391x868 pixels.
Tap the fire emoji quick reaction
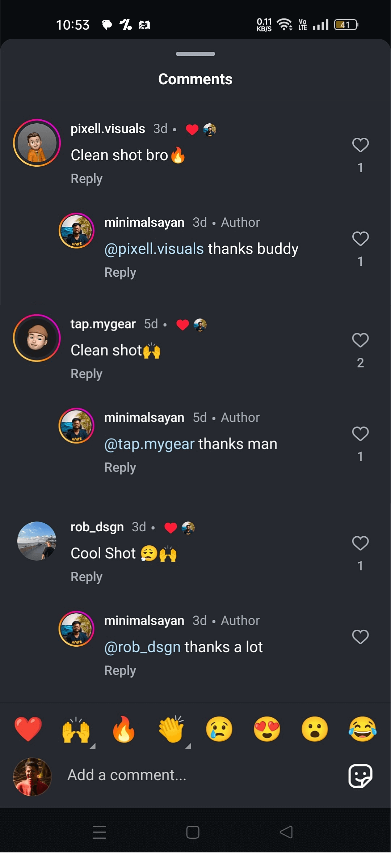click(x=123, y=729)
